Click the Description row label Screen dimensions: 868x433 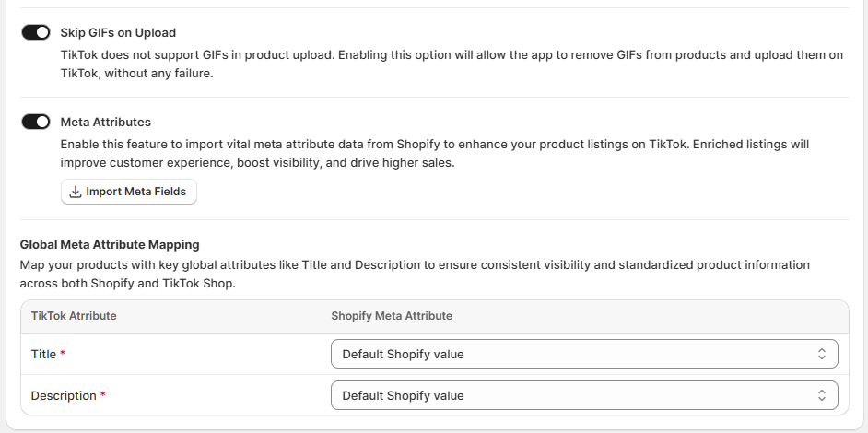click(64, 395)
